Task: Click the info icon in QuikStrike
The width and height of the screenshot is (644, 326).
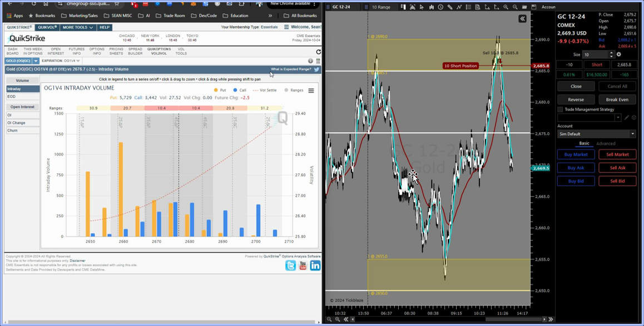Action: 310,61
